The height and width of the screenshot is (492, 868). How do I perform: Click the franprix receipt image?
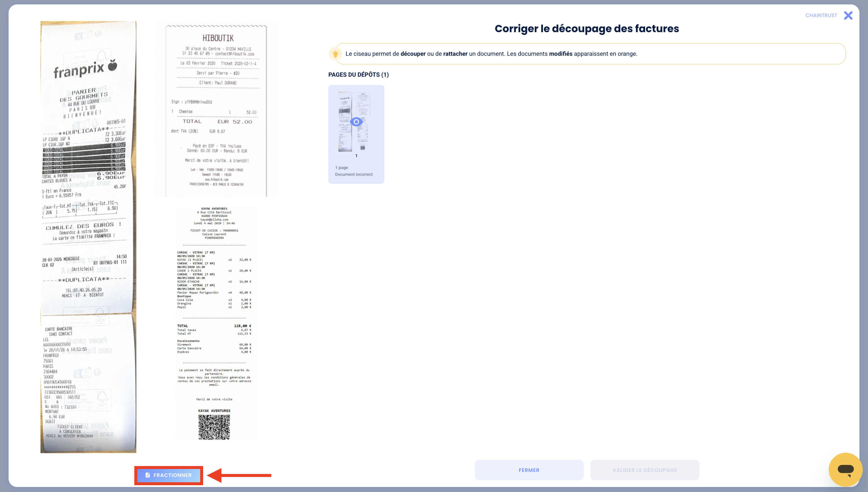point(88,237)
